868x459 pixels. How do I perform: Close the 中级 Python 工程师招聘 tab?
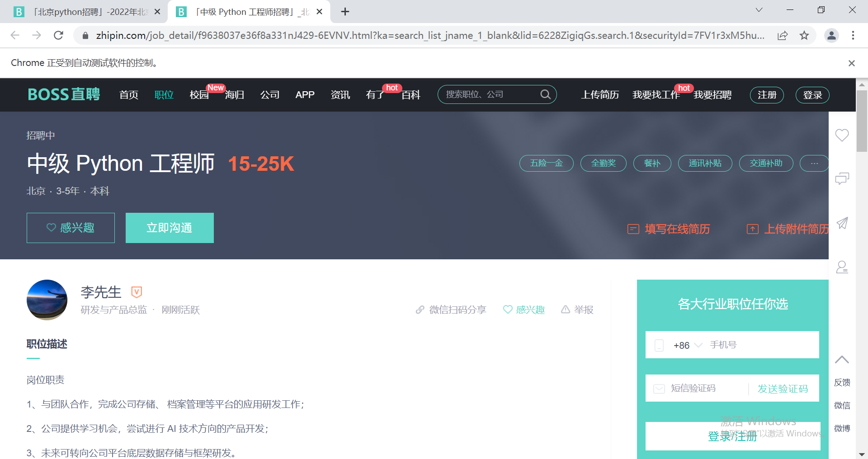pyautogui.click(x=319, y=12)
